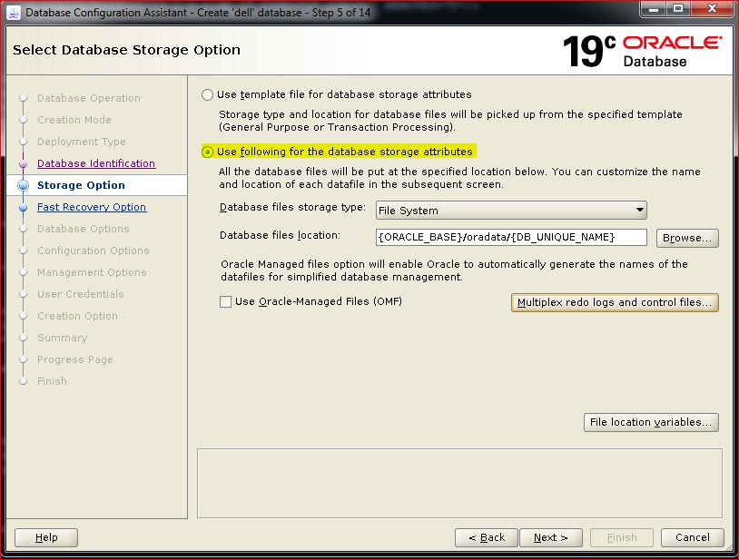Select 'Use template file' radio button
This screenshot has width=739, height=560.
click(x=208, y=94)
